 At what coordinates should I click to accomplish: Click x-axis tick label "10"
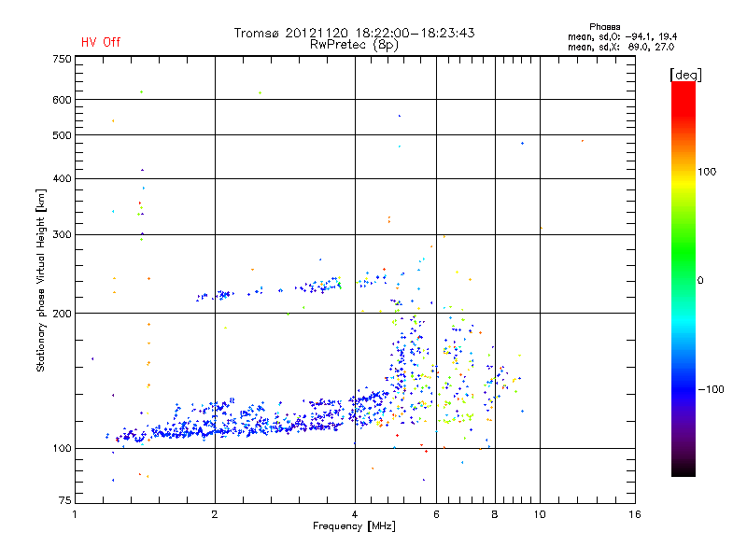point(540,514)
